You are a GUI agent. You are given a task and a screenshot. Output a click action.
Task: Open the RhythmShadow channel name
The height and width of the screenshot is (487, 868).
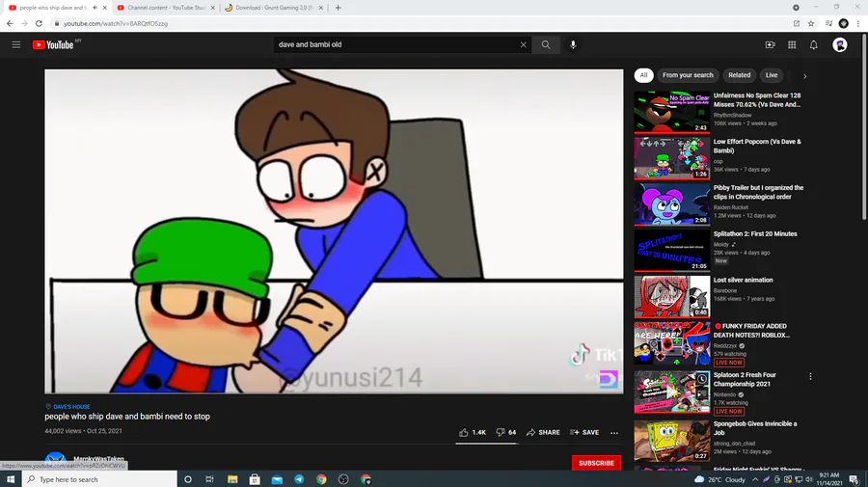[x=732, y=115]
